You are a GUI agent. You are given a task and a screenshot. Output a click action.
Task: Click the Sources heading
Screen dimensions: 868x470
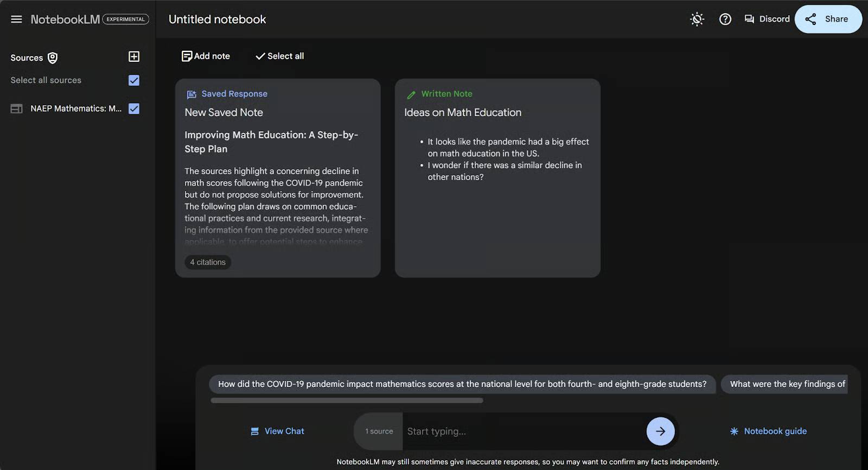tap(27, 58)
